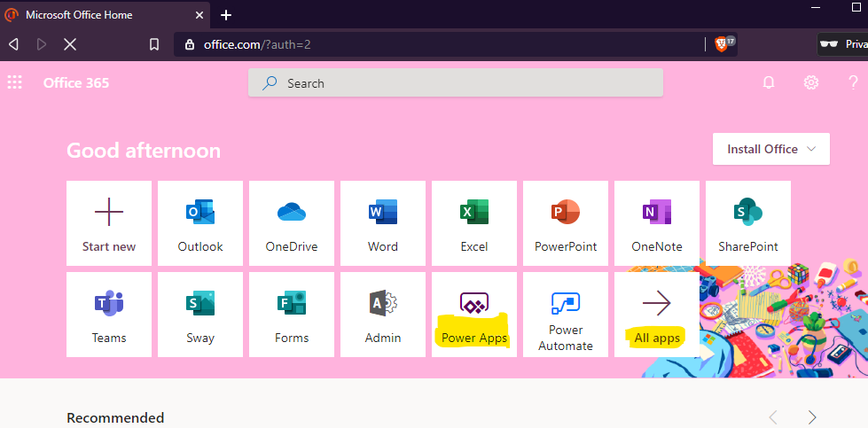Screen dimensions: 868x428
Task: Click the Brave Shields lion icon
Action: point(722,44)
